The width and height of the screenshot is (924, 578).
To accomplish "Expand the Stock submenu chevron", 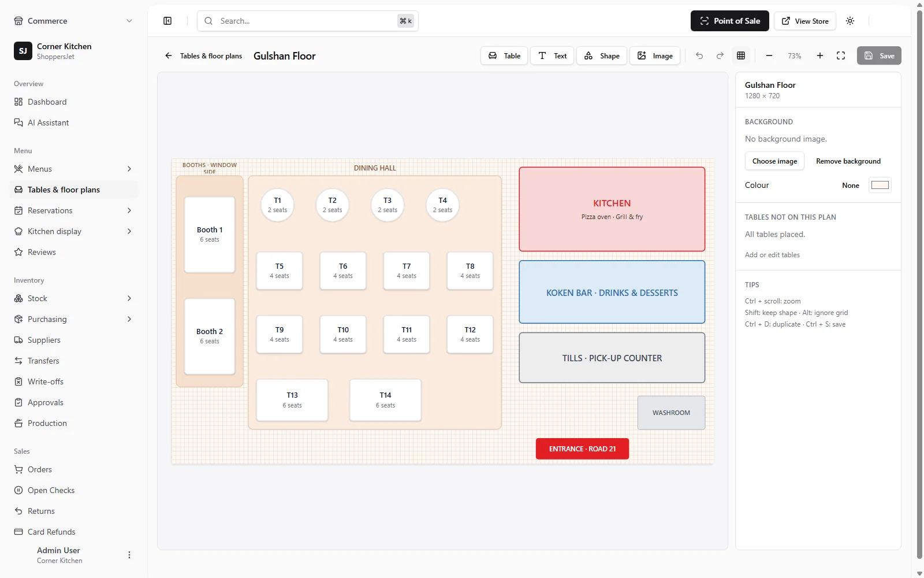I will click(129, 298).
